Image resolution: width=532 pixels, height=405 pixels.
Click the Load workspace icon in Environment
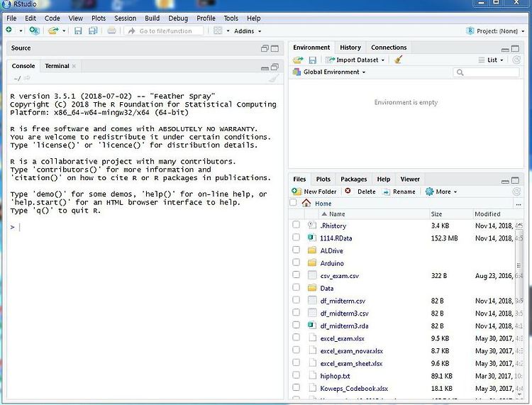[298, 60]
